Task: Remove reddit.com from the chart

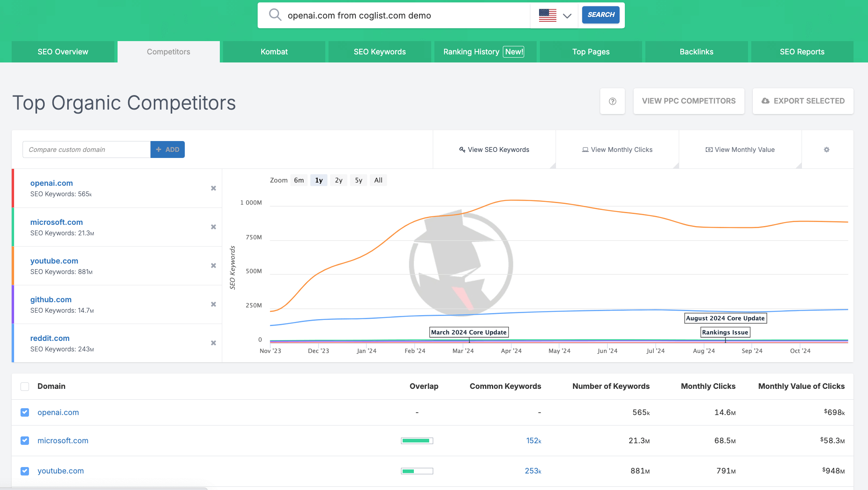Action: point(213,343)
